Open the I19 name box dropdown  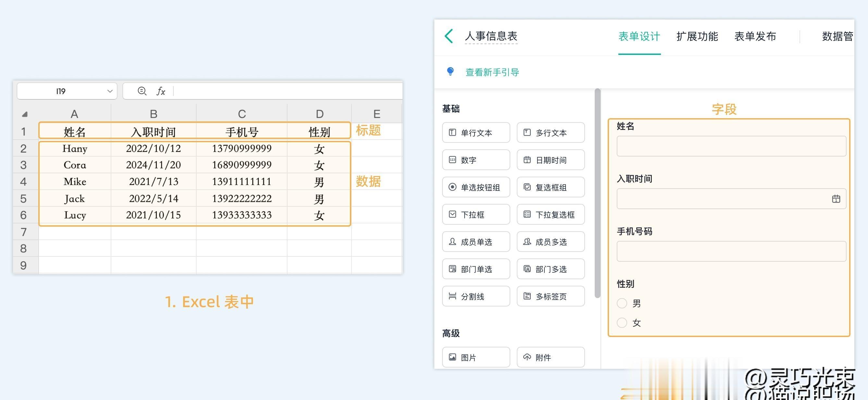[x=109, y=91]
